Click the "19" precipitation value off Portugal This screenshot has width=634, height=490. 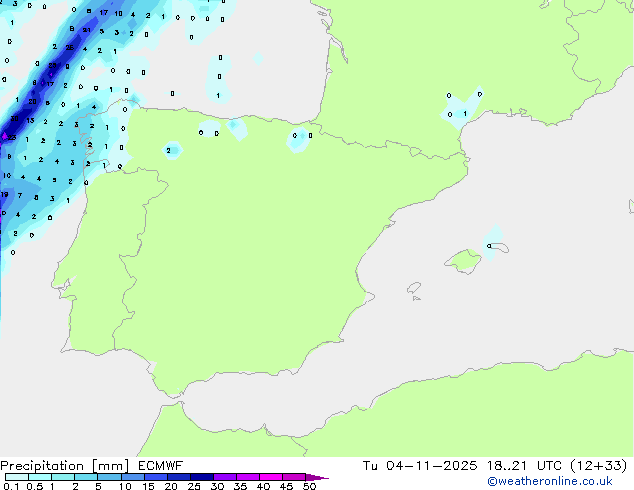(4, 194)
